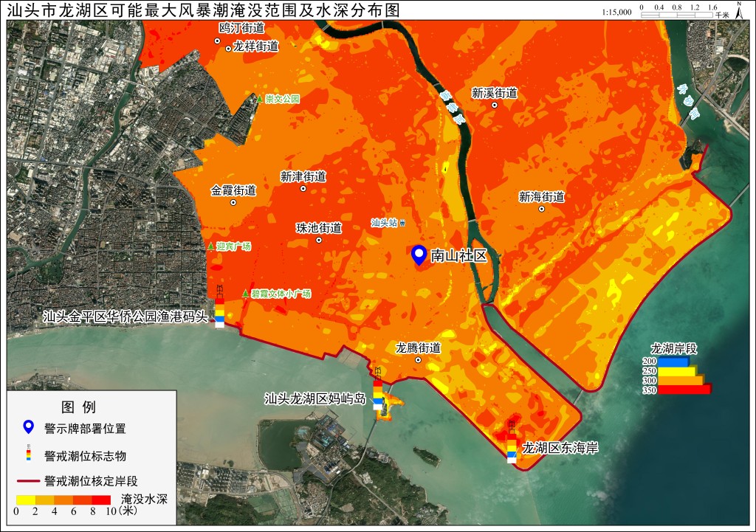Click the 6–8 m depth swatch in legend
The image size is (756, 532).
(x=82, y=500)
